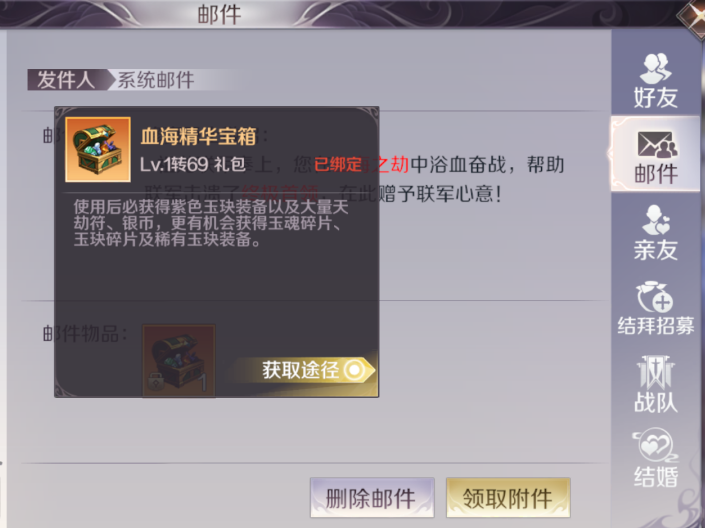Click the 领取附件 claim attachment button
This screenshot has height=528, width=705.
click(508, 498)
